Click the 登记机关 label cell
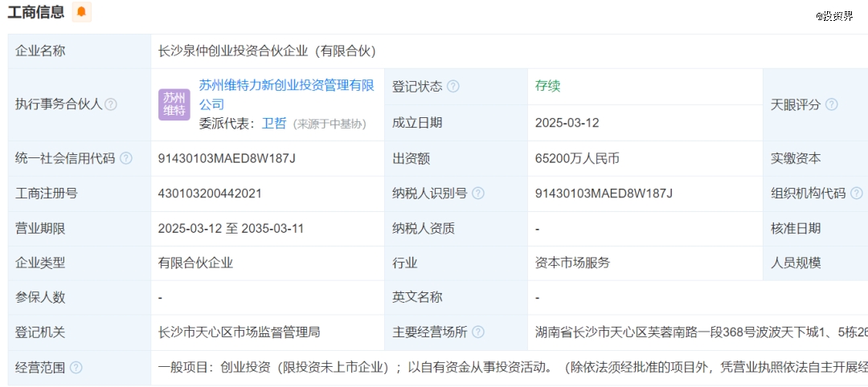The image size is (868, 387). (x=79, y=332)
